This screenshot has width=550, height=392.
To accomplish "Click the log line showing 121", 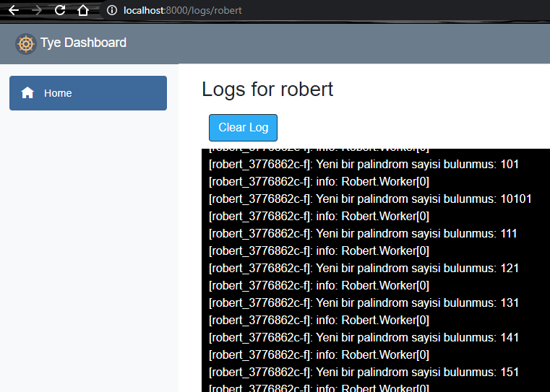I will 364,269.
